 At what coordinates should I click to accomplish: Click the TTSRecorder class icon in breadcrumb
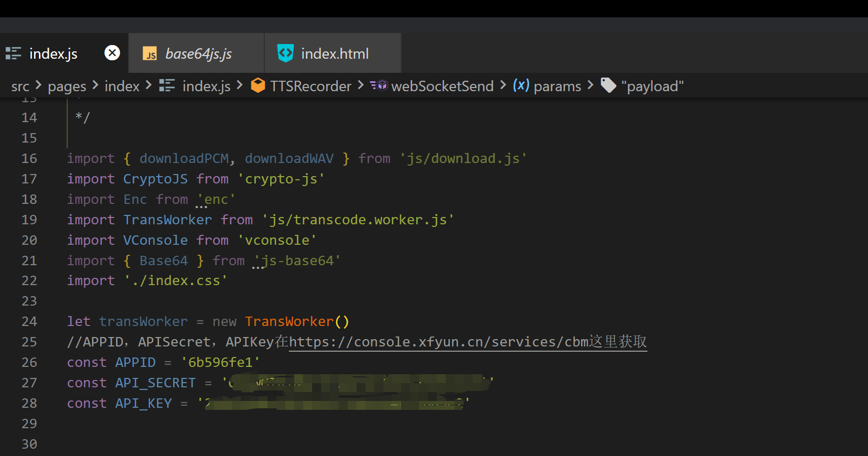pyautogui.click(x=258, y=85)
